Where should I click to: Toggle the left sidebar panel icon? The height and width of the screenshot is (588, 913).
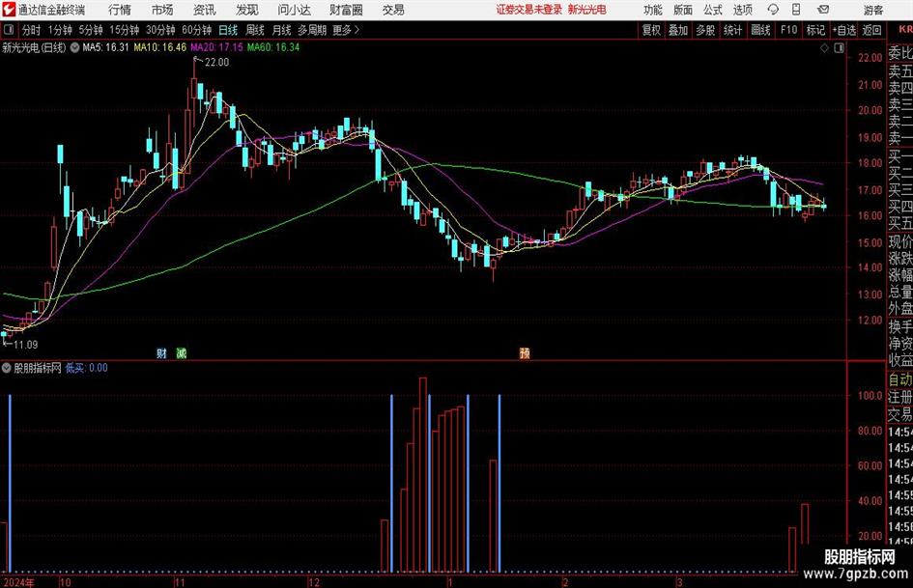9,30
